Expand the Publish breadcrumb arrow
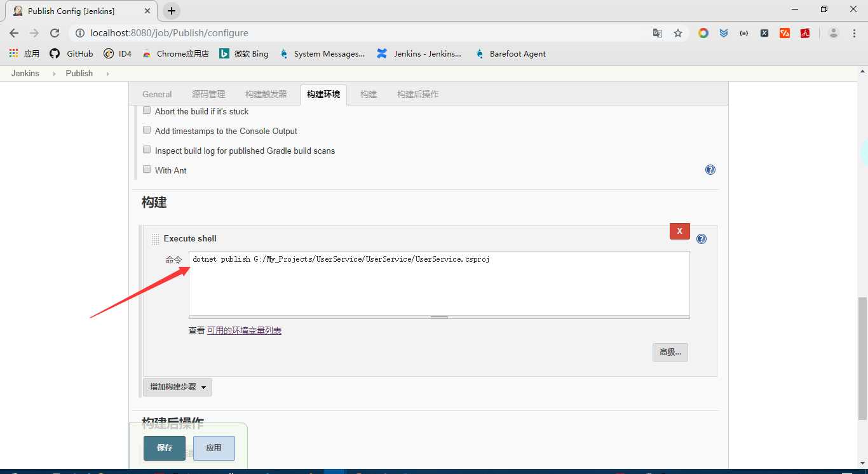This screenshot has width=868, height=474. click(107, 74)
